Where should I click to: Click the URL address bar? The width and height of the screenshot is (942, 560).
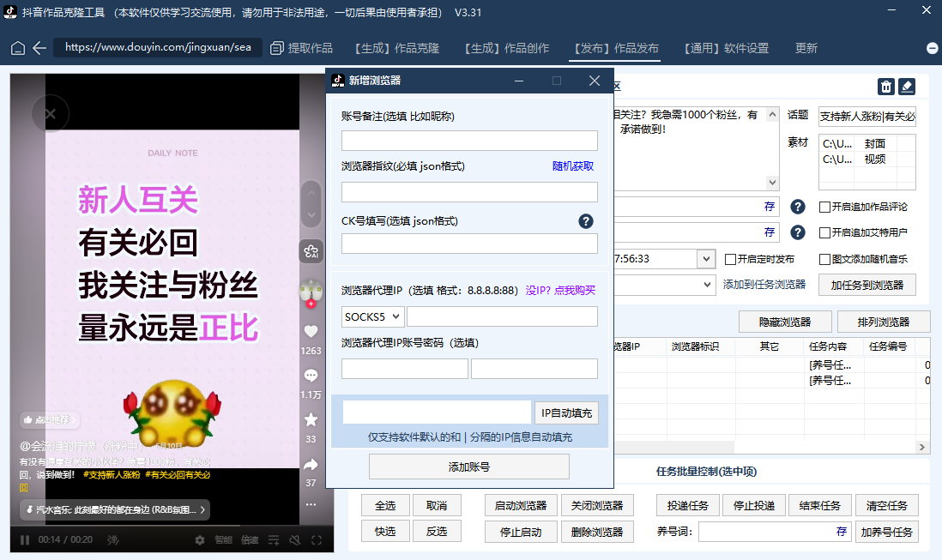pos(157,47)
